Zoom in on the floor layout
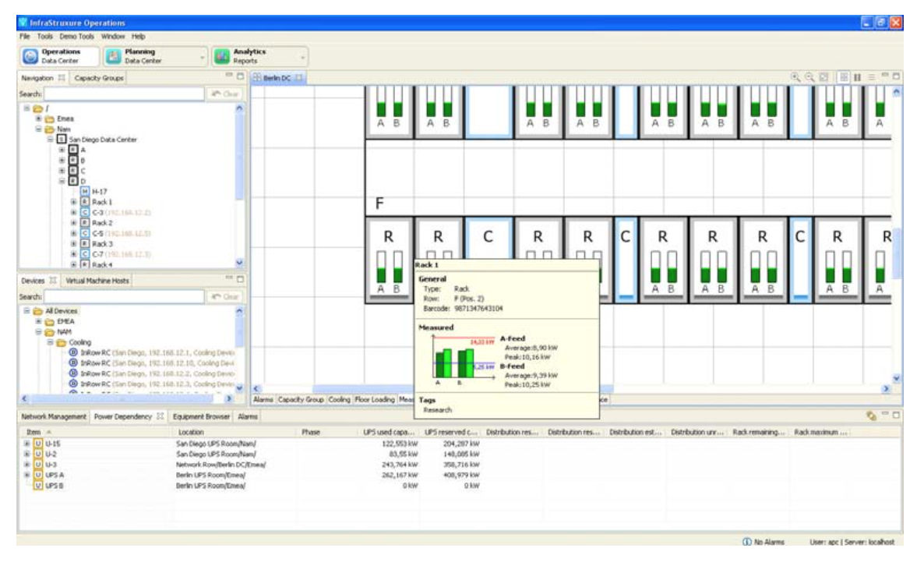 coord(795,77)
